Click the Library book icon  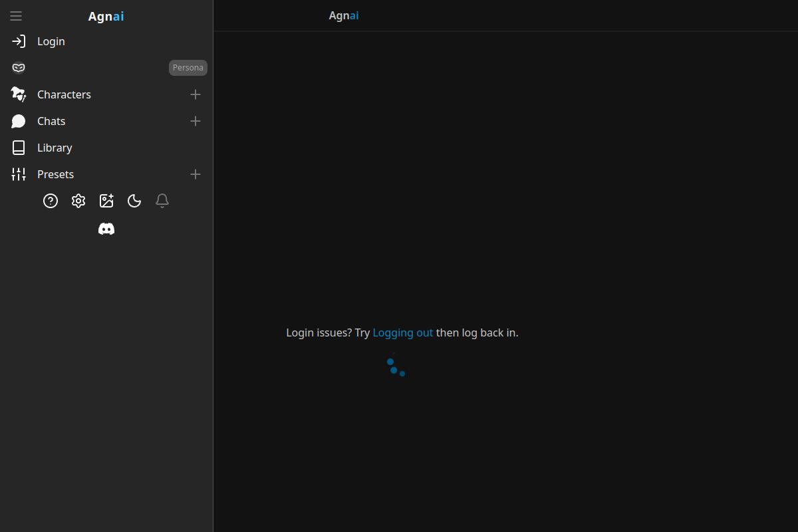(x=19, y=148)
